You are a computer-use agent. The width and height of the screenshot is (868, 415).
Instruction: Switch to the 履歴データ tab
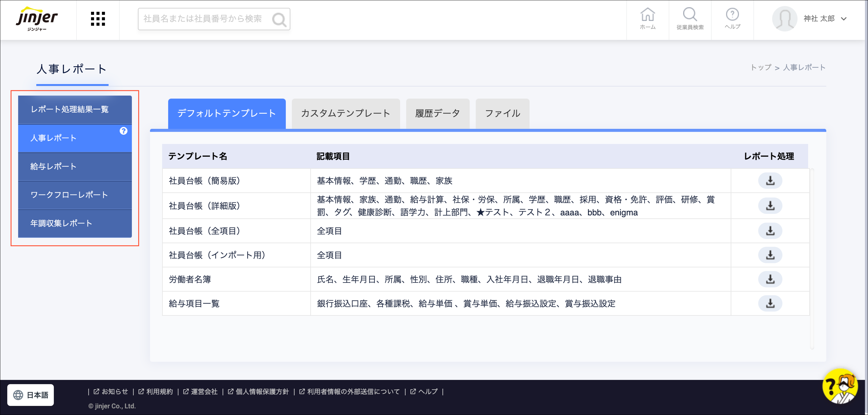coord(438,114)
